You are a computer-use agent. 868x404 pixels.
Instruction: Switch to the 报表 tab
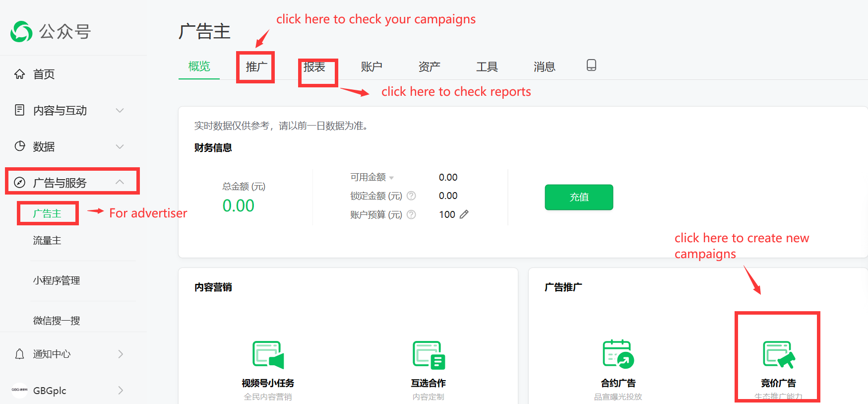point(314,67)
